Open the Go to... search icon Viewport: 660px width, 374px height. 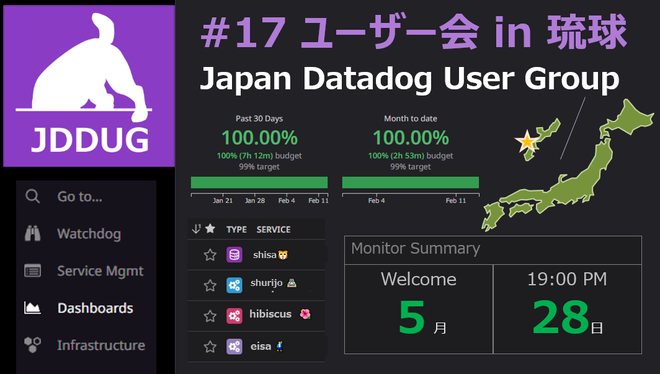click(32, 196)
